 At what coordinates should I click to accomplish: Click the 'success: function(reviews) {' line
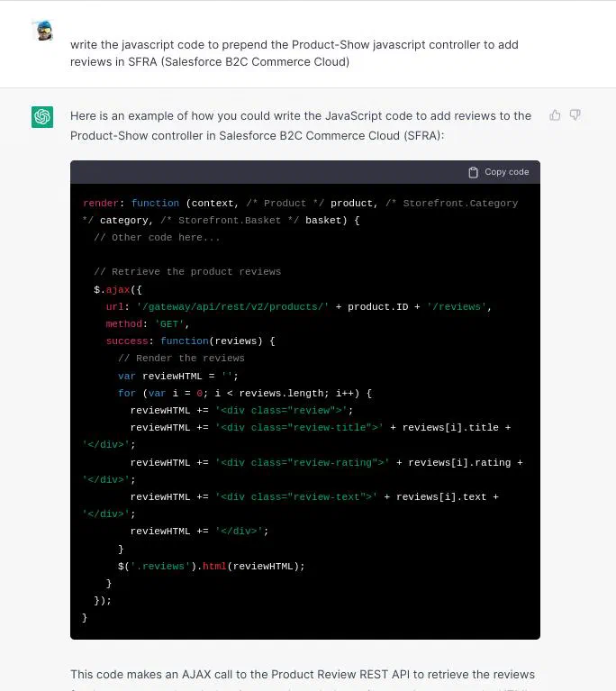pos(190,341)
